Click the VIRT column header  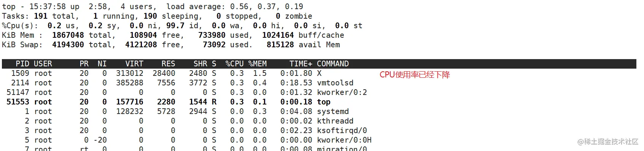134,64
